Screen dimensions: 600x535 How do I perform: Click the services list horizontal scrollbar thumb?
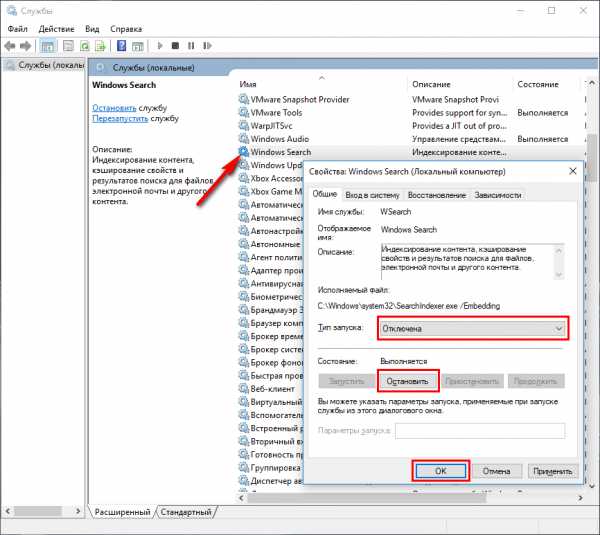click(367, 498)
